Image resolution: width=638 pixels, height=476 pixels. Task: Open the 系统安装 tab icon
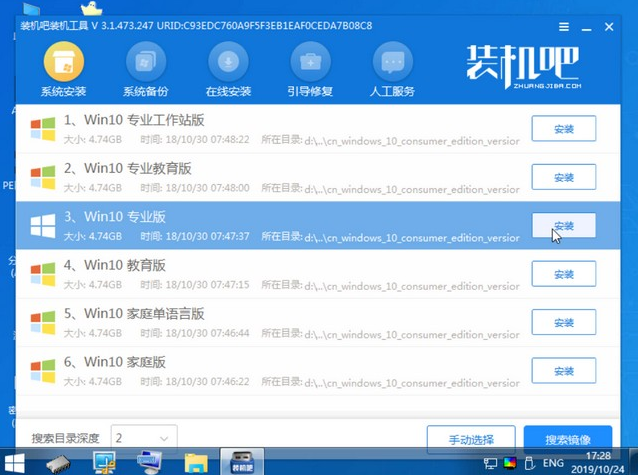click(x=64, y=62)
